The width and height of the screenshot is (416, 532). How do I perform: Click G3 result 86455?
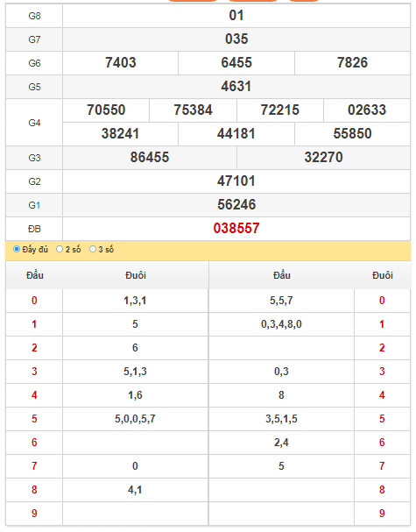[x=150, y=158]
